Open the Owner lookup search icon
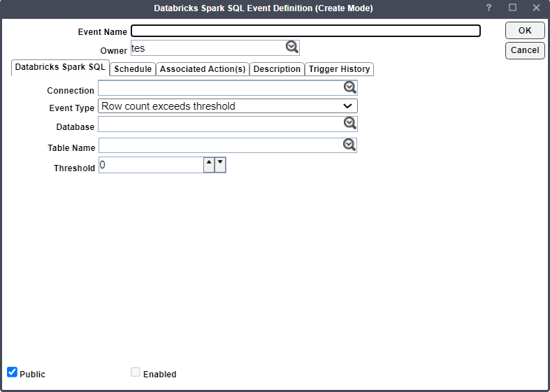Viewport: 550px width, 392px height. click(292, 47)
